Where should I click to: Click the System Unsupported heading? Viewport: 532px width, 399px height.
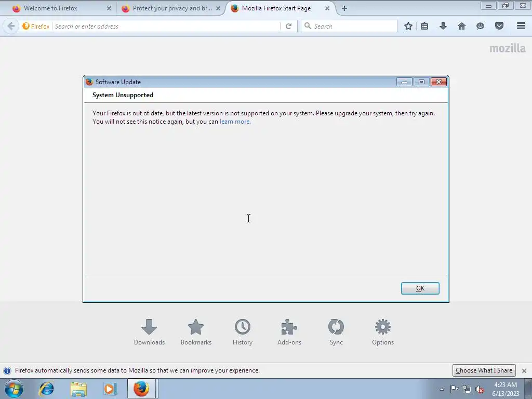(x=123, y=95)
